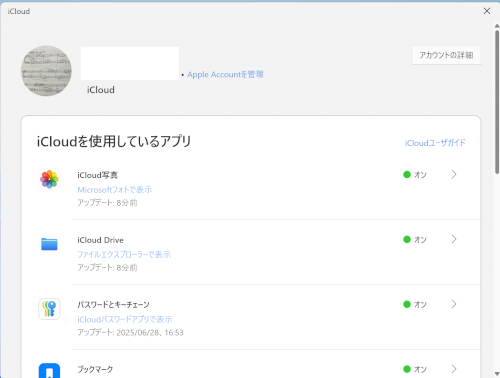Click the vertical scrollbar thumb
500x378 pixels.
point(497,102)
